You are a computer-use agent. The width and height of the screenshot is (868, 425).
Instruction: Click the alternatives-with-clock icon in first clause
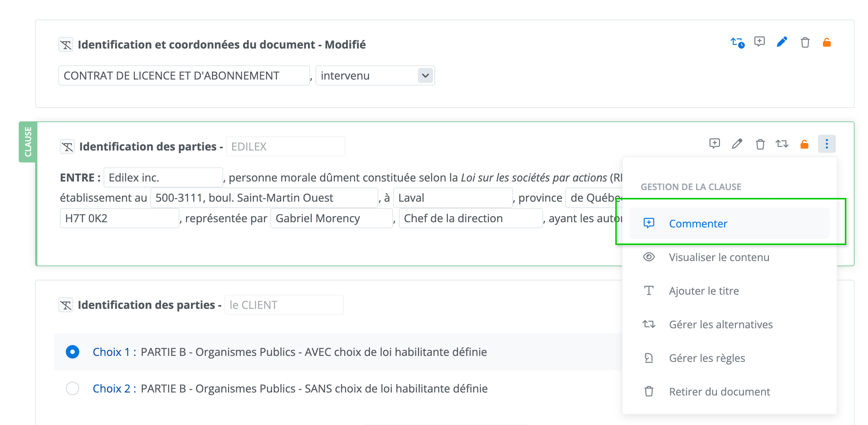tap(737, 43)
